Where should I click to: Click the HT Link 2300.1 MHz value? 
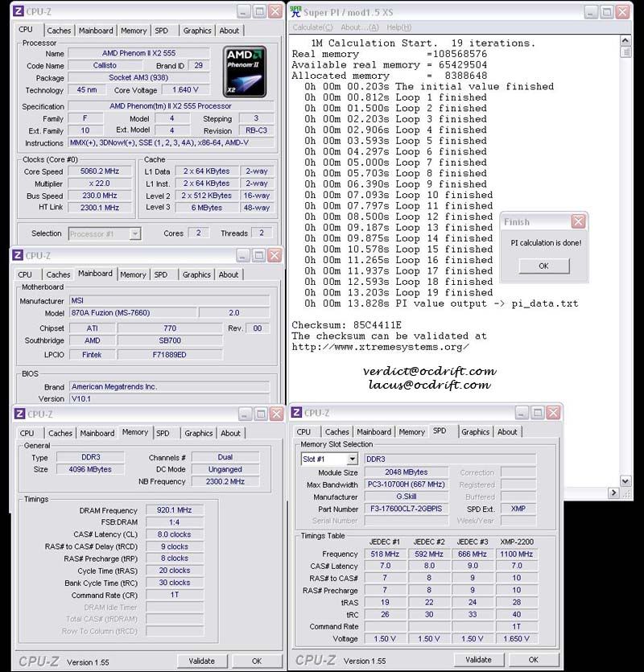[100, 208]
